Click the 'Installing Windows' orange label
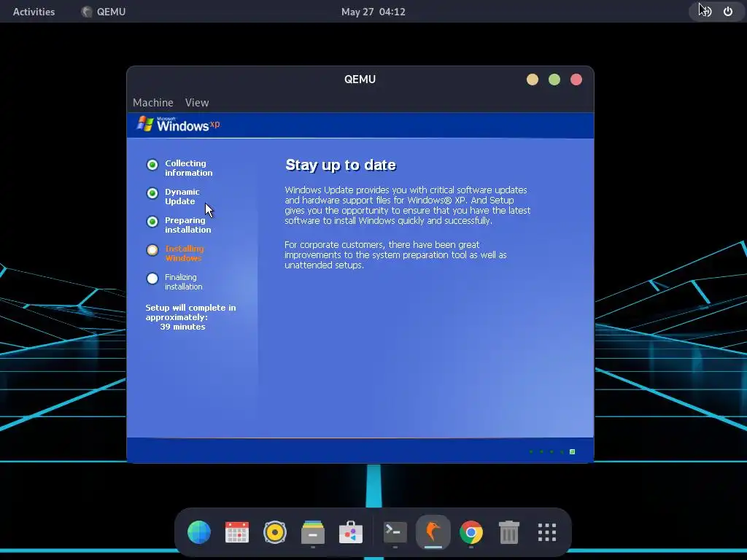Image resolution: width=747 pixels, height=560 pixels. pos(185,253)
